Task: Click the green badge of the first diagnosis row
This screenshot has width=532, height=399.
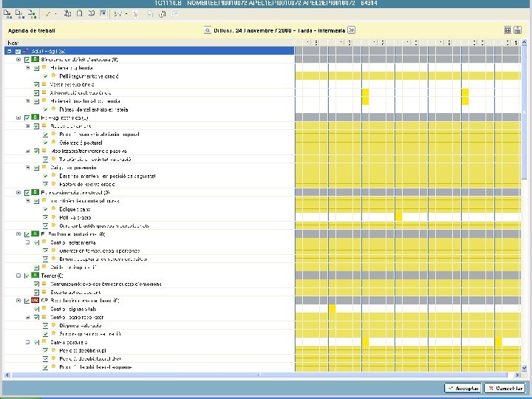Action: [x=35, y=59]
